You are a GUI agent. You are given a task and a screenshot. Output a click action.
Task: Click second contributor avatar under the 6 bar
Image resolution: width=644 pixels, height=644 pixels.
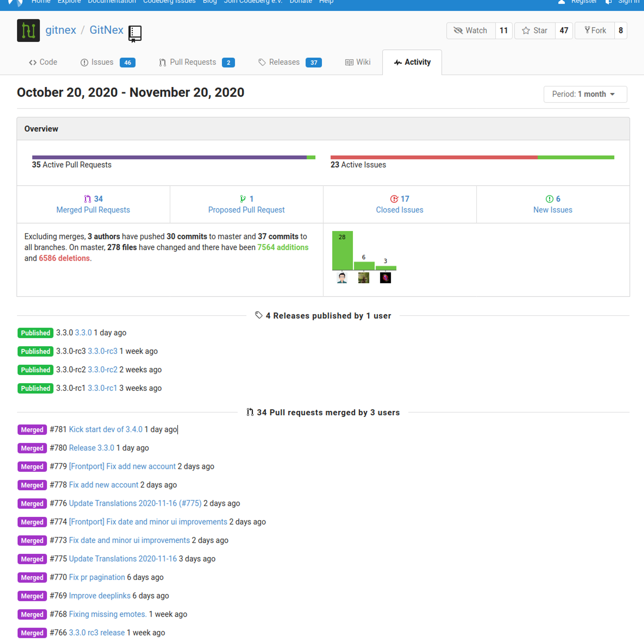(363, 278)
